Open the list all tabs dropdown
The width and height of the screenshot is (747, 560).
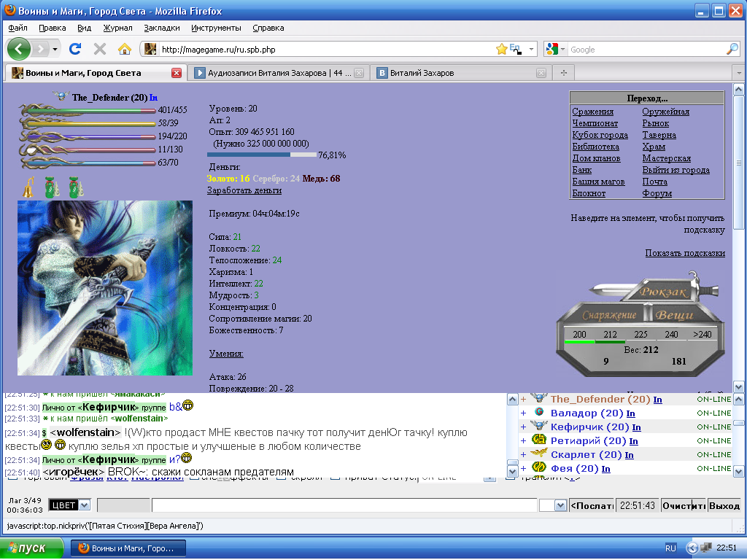click(739, 73)
